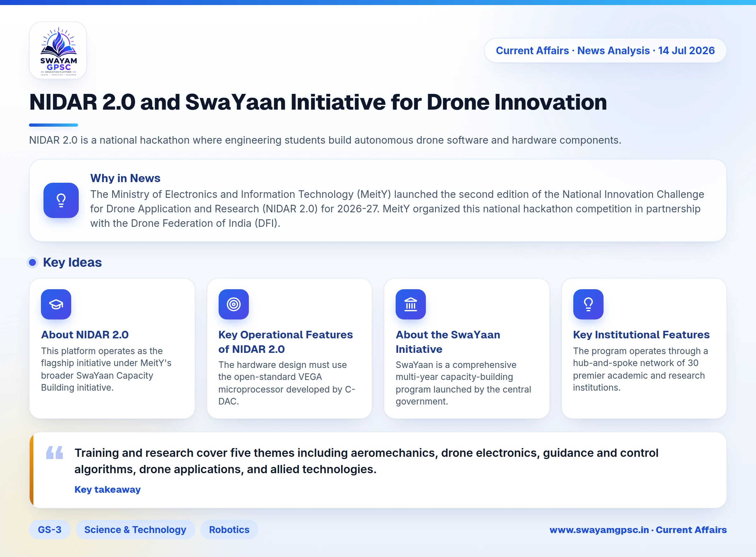Viewport: 756px width, 557px height.
Task: Click the main NIDAR 2.0 and SwaYaan headline
Action: pos(318,102)
